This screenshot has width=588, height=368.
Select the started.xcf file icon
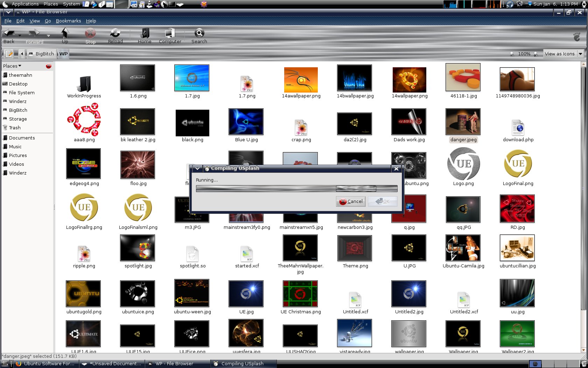(x=247, y=254)
